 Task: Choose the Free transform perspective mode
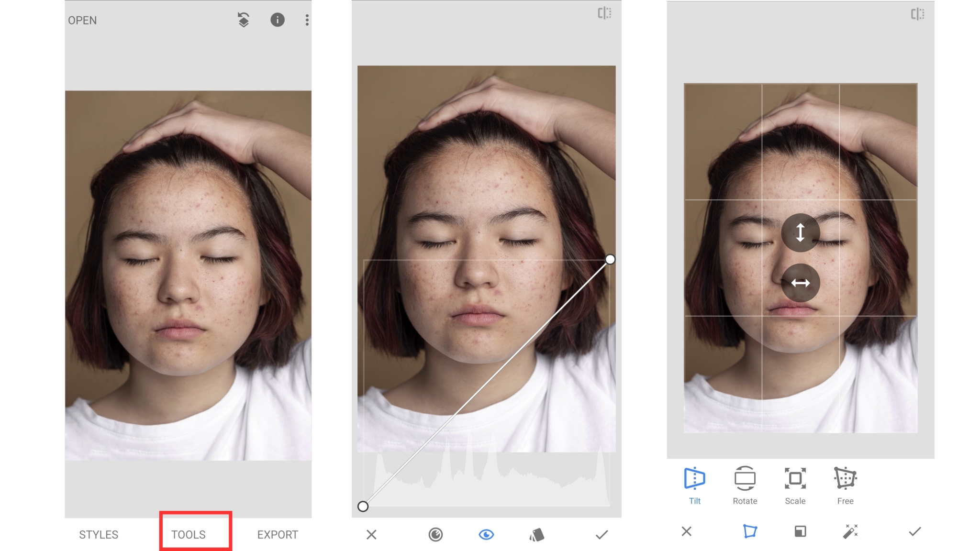[x=846, y=478]
